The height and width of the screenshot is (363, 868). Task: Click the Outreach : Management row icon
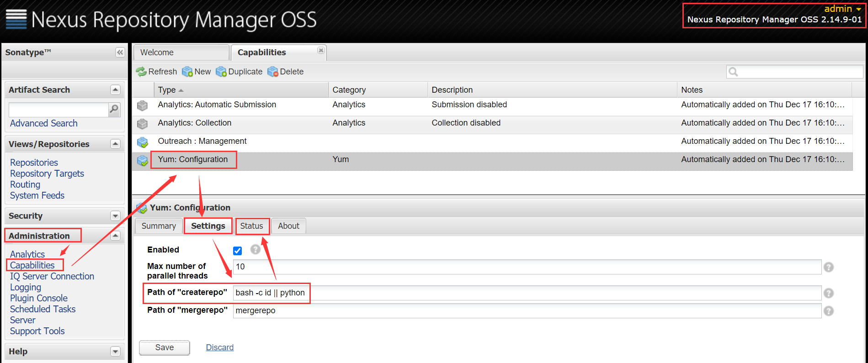tap(143, 142)
